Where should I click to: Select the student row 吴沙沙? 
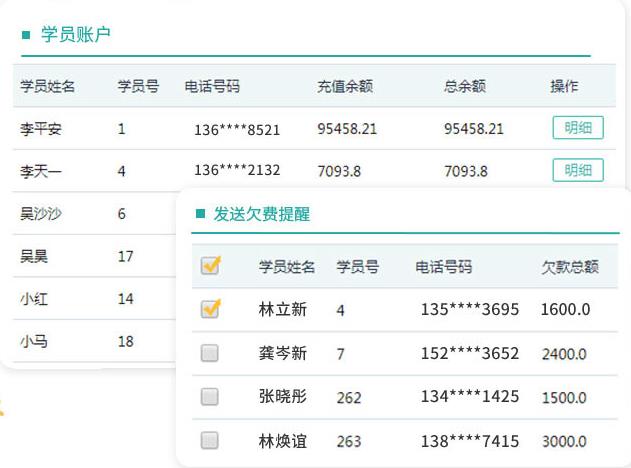(x=41, y=213)
